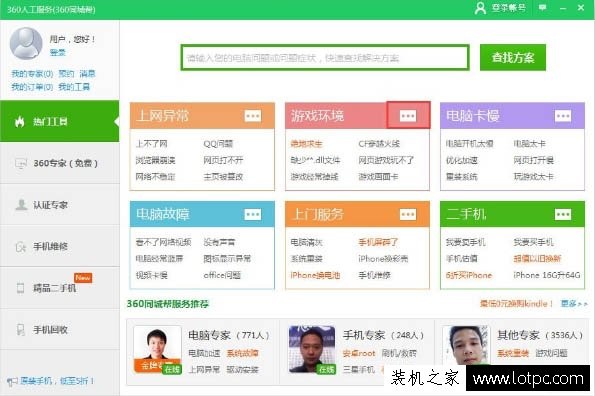Viewport: 595px width, 396px height.
Task: Open the QQ问题 link
Action: point(218,144)
